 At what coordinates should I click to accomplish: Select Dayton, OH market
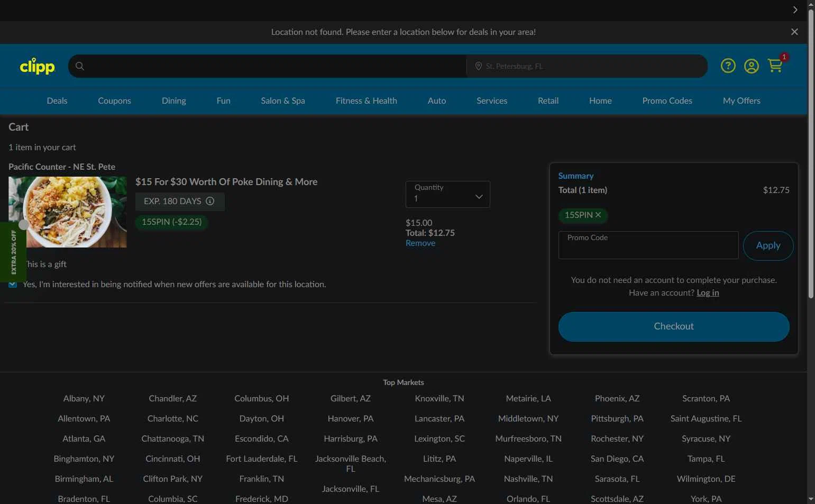[x=262, y=419]
